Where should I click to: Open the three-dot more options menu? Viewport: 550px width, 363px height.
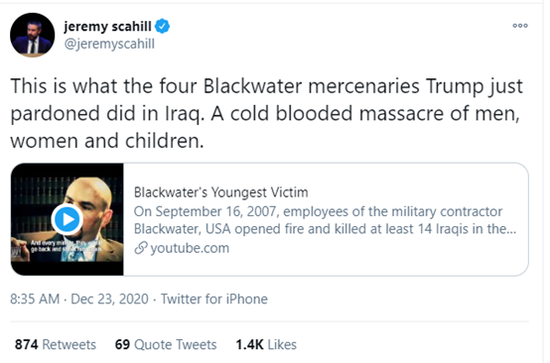point(520,26)
